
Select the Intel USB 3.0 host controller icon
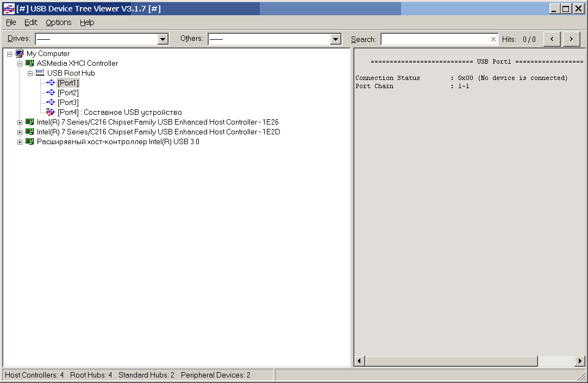[x=29, y=141]
